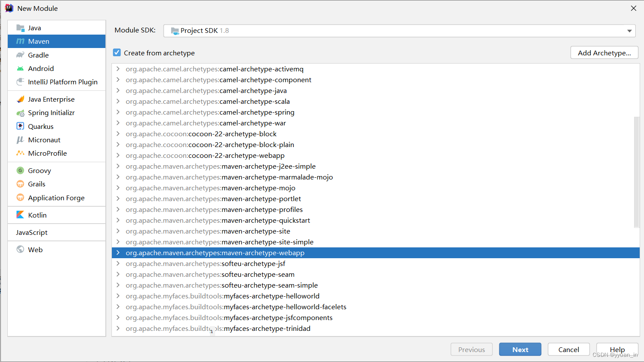Uncheck Create from archetype checkbox
644x362 pixels.
(x=117, y=53)
